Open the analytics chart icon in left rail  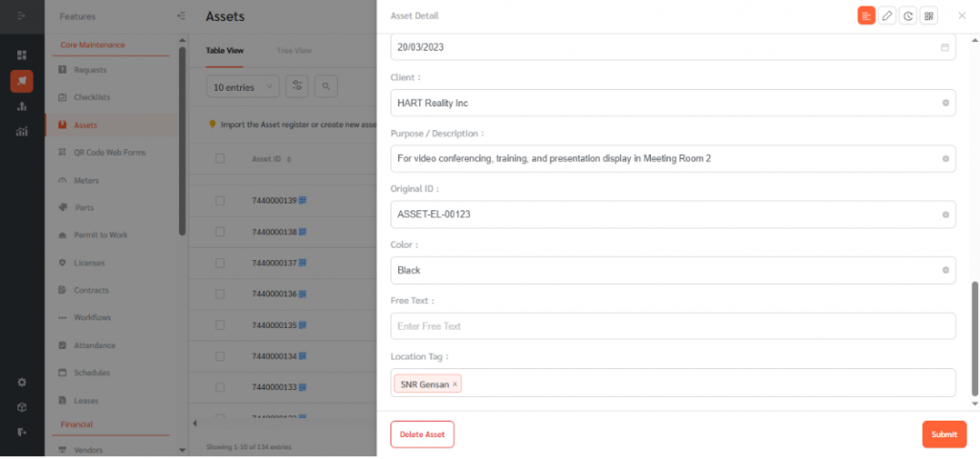(x=22, y=131)
